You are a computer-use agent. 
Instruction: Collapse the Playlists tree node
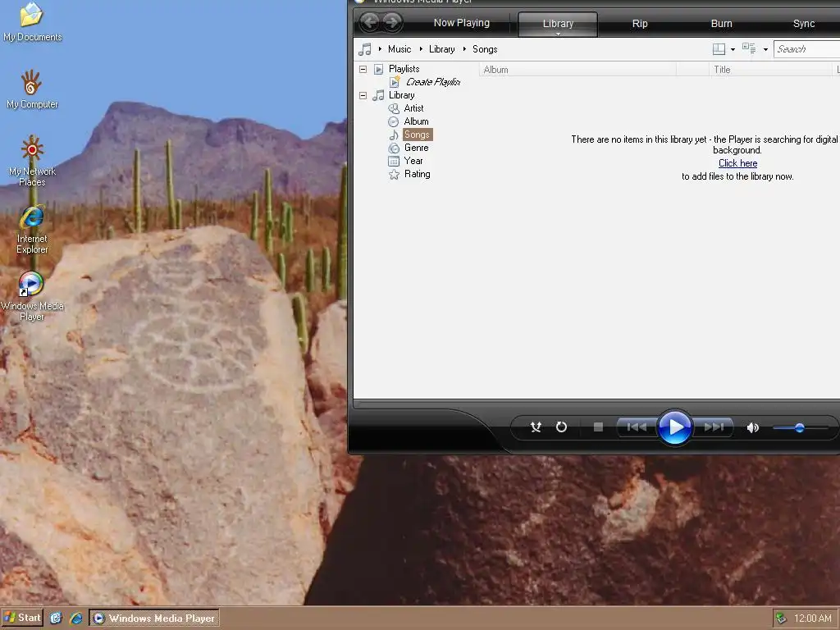click(x=363, y=69)
